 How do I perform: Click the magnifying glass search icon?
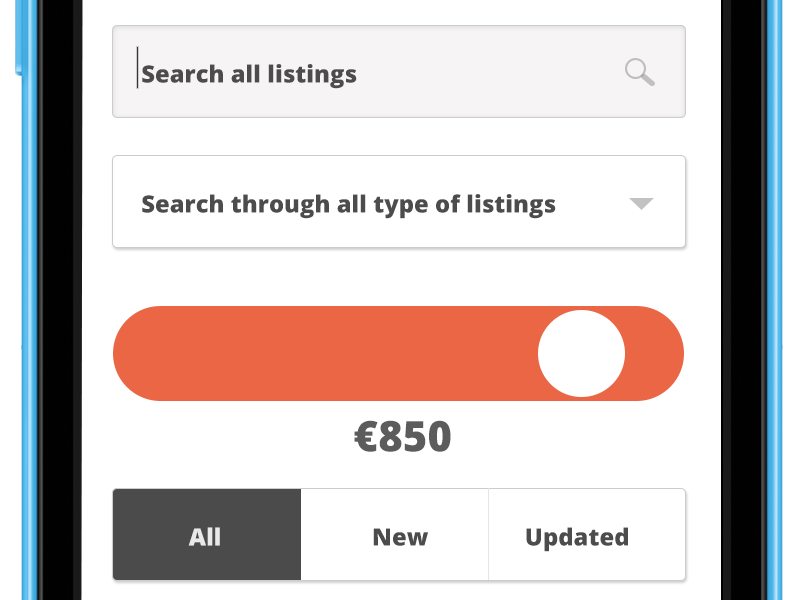[x=639, y=72]
